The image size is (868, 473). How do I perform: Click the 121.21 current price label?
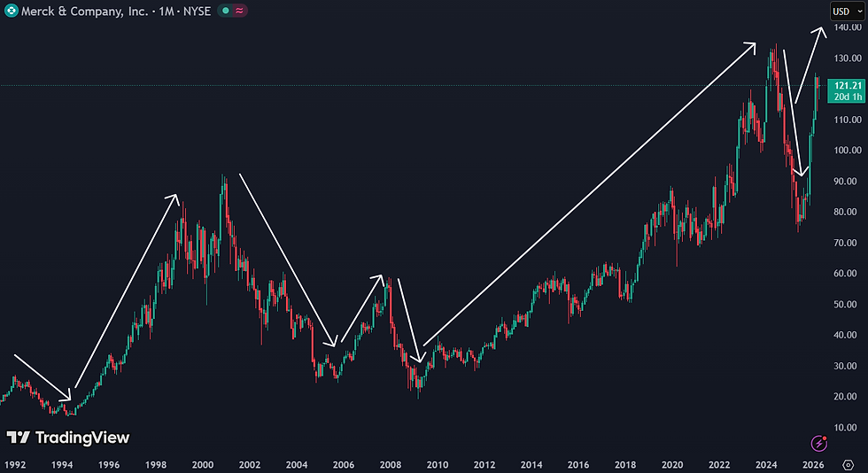click(848, 85)
